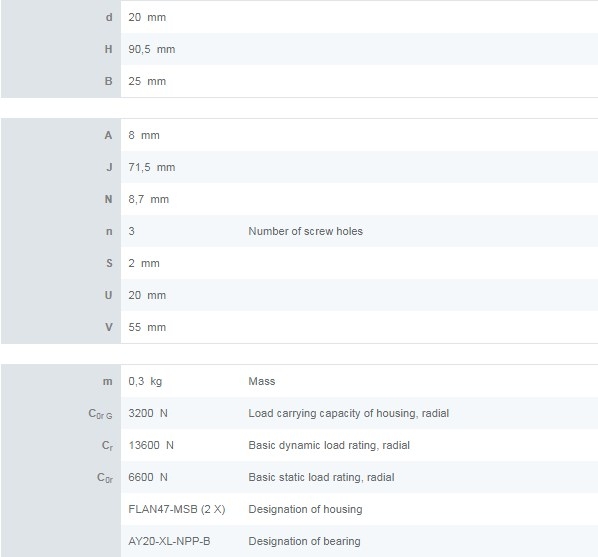Viewport: 598px width, 557px height.
Task: Select the V value 55 mm
Action: click(x=147, y=327)
